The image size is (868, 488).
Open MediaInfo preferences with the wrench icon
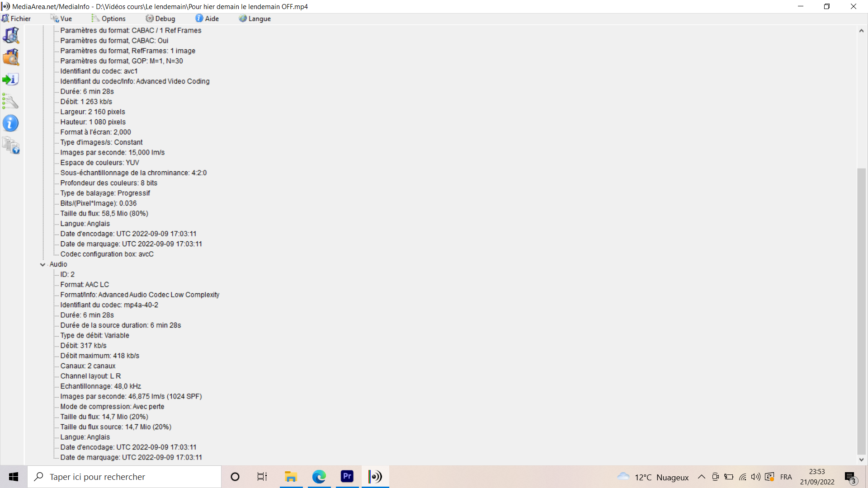(x=11, y=101)
